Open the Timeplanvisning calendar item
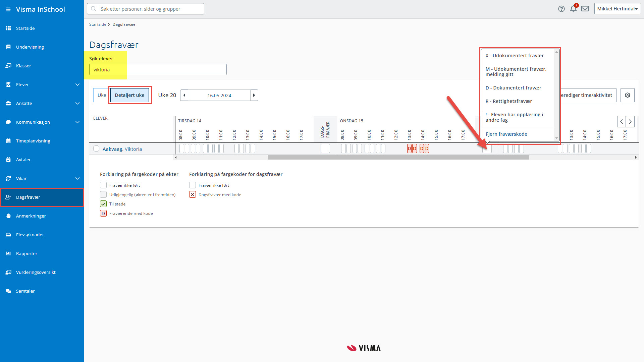The width and height of the screenshot is (644, 362). [42, 141]
